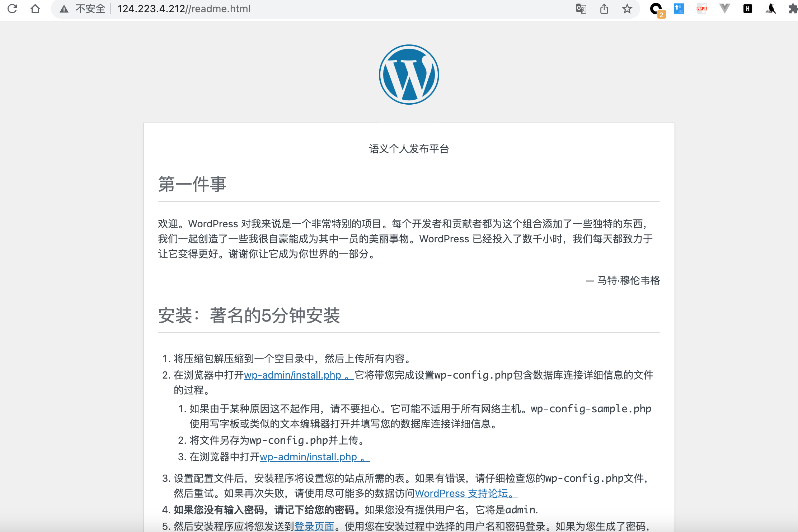798x532 pixels.
Task: Open the 登录页面 link
Action: 314,526
